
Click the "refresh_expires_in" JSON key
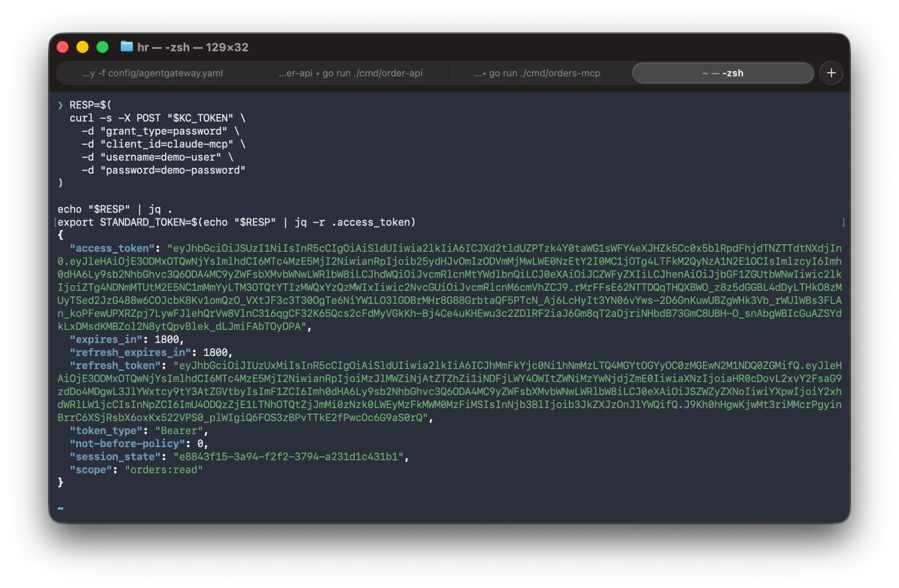[x=130, y=353]
